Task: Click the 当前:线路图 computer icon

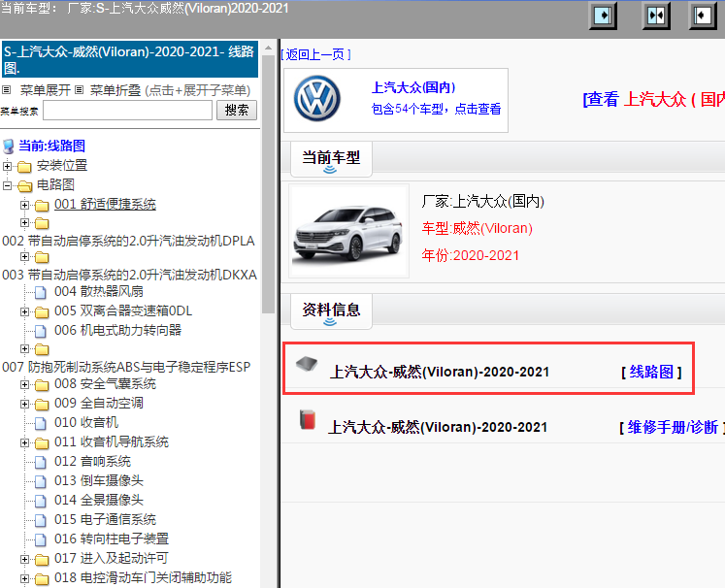Action: [x=9, y=147]
